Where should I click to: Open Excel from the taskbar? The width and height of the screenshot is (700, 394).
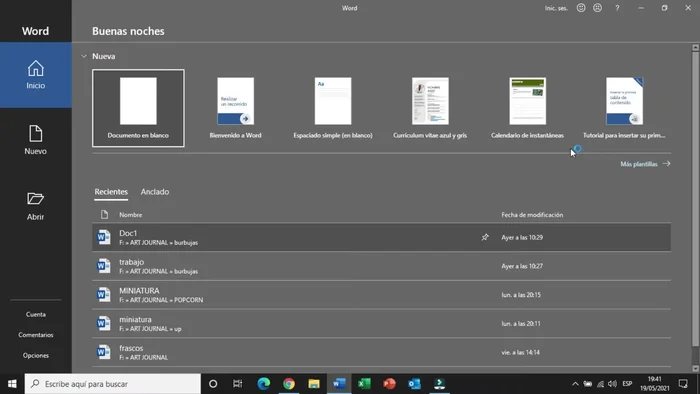point(364,384)
